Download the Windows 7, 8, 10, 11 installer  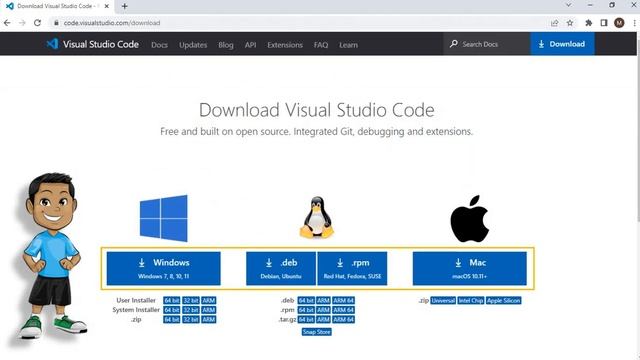pos(164,268)
